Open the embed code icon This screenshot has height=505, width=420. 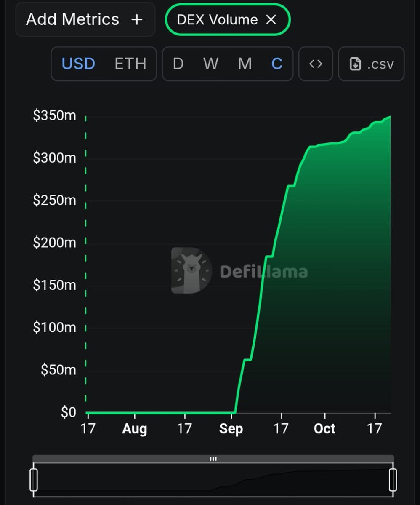coord(315,64)
